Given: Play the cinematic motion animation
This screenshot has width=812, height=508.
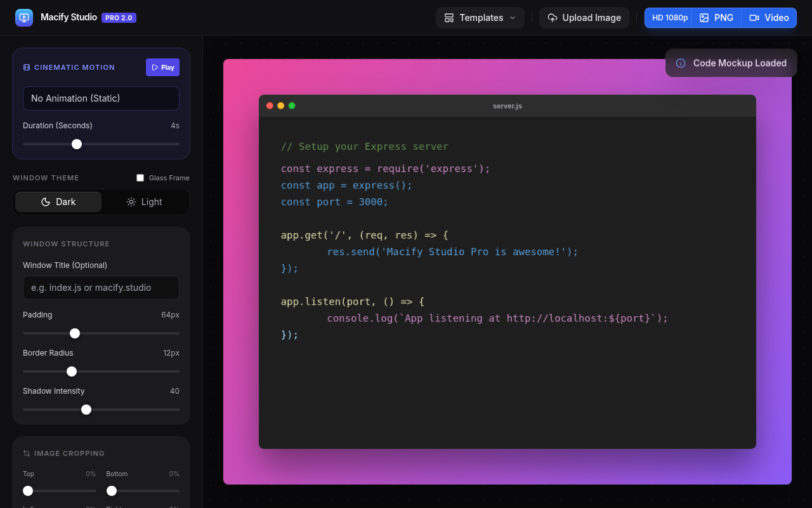Looking at the screenshot, I should tap(162, 67).
